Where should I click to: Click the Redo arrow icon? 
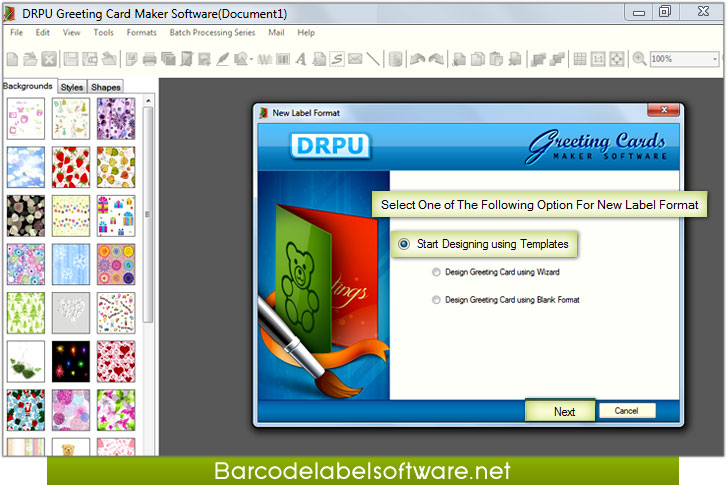point(436,59)
